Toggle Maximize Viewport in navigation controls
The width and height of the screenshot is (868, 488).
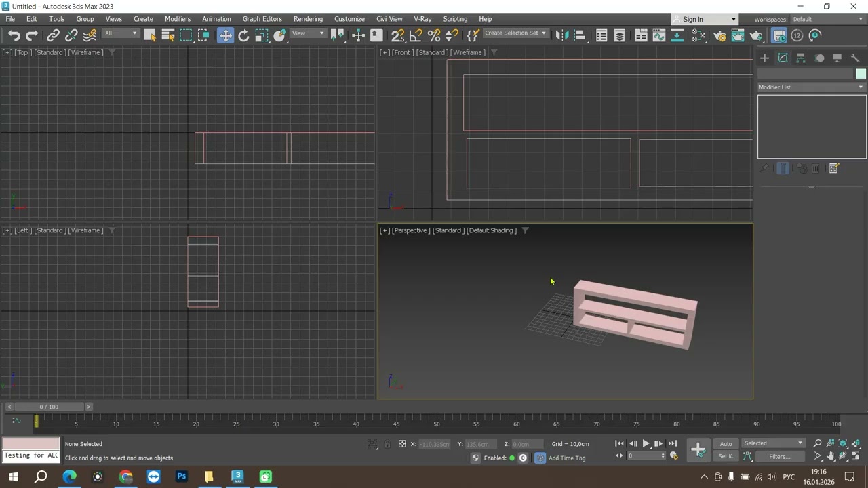(856, 456)
